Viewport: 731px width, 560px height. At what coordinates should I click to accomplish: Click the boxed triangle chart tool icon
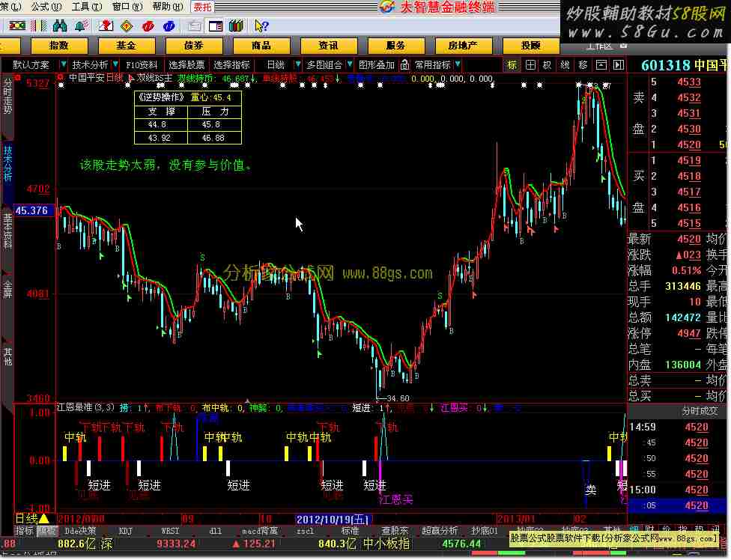click(601, 64)
